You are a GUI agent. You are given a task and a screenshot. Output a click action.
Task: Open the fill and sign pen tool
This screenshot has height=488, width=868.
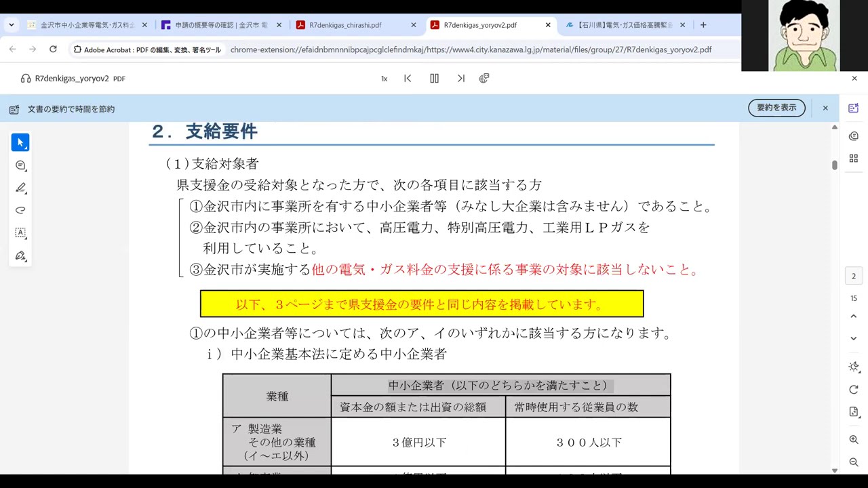(x=20, y=256)
